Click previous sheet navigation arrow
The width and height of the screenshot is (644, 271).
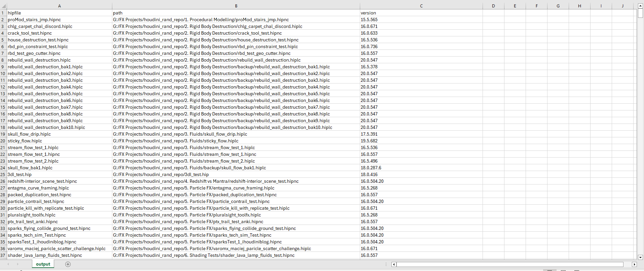pyautogui.click(x=8, y=264)
